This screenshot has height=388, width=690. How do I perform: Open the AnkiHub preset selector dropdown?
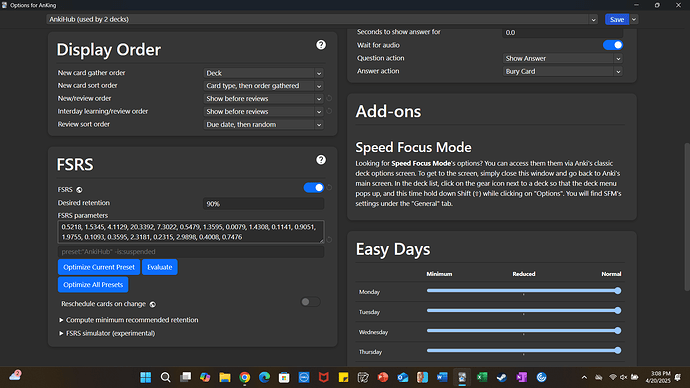(x=322, y=19)
